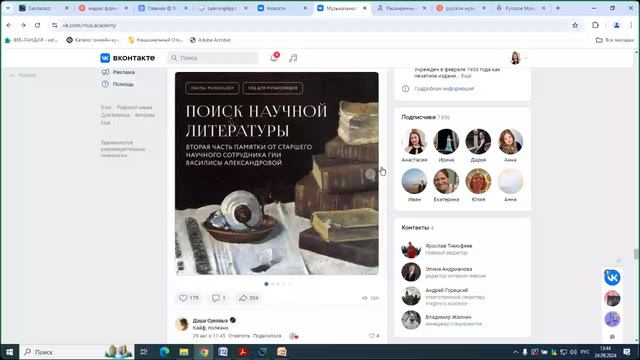
Task: Open the VK music note icon
Action: click(x=293, y=58)
